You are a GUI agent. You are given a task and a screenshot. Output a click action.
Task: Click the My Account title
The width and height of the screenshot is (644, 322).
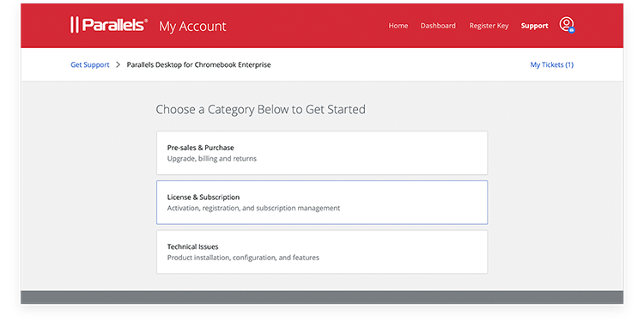[192, 27]
